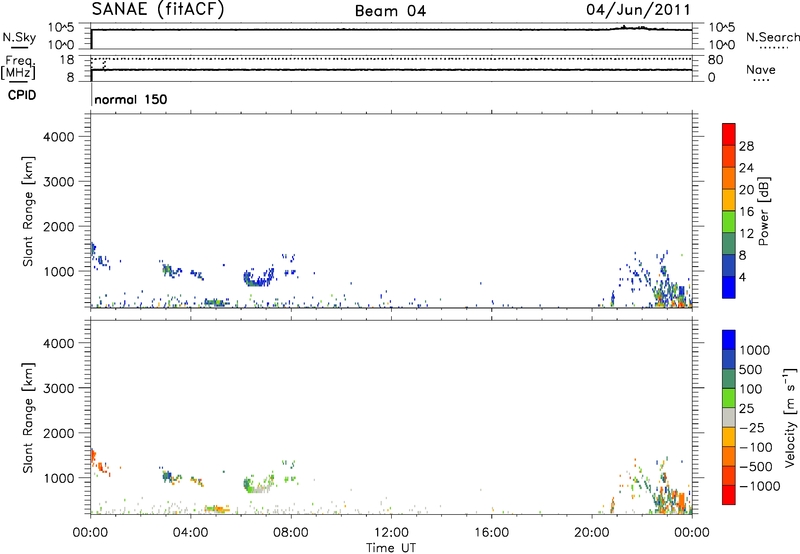Click the −1000 label on Velocity colorbar
Screen dimensions: 800x554
pyautogui.click(x=760, y=486)
